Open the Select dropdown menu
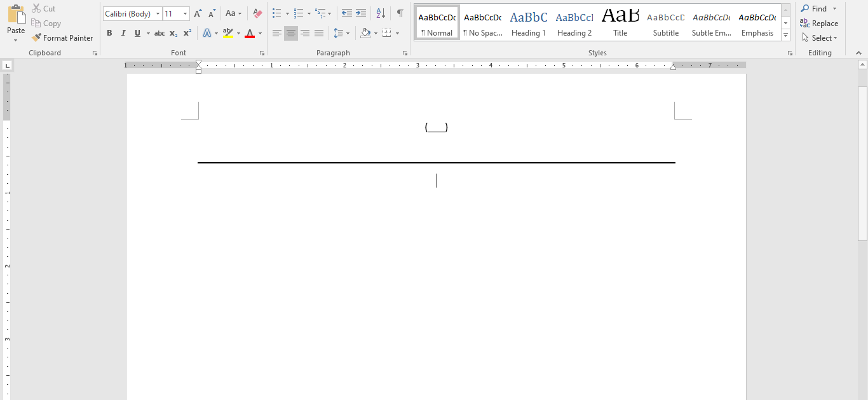This screenshot has width=868, height=400. (x=820, y=38)
